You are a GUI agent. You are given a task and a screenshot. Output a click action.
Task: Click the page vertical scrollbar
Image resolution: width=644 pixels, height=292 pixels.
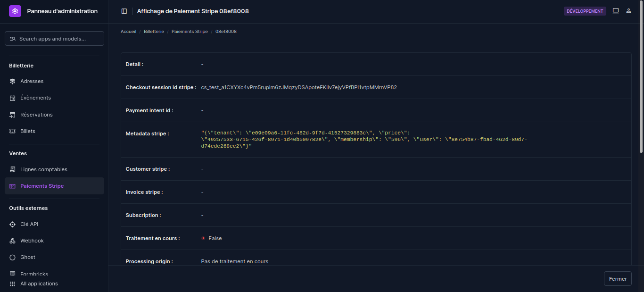click(641, 78)
